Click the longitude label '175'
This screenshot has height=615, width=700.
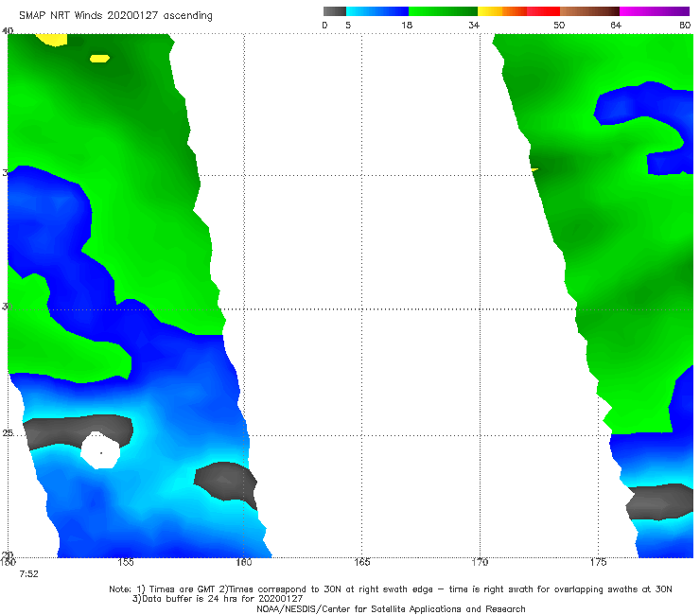pos(598,562)
